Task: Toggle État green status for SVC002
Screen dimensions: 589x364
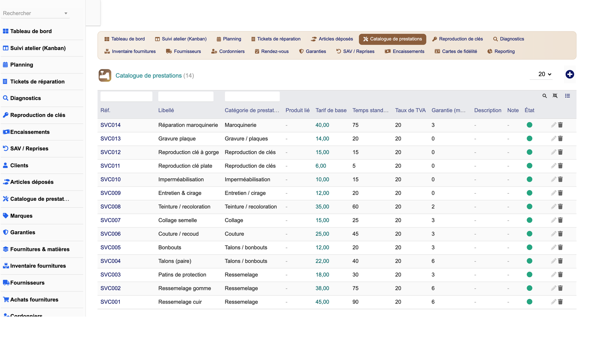Action: pyautogui.click(x=529, y=288)
